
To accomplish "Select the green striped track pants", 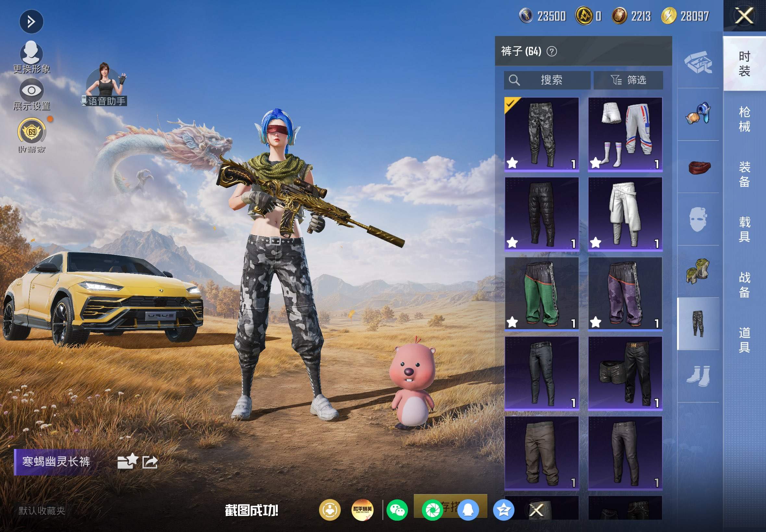I will [542, 294].
